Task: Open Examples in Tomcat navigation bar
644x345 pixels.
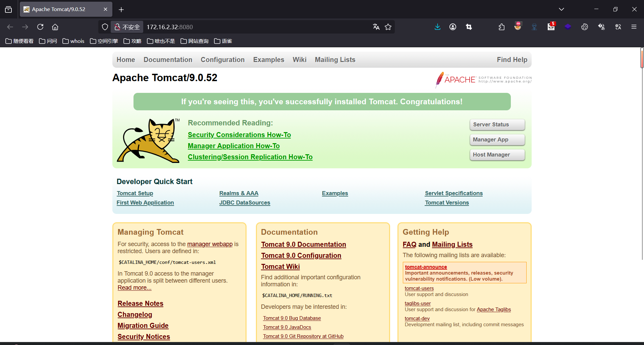Action: (269, 60)
